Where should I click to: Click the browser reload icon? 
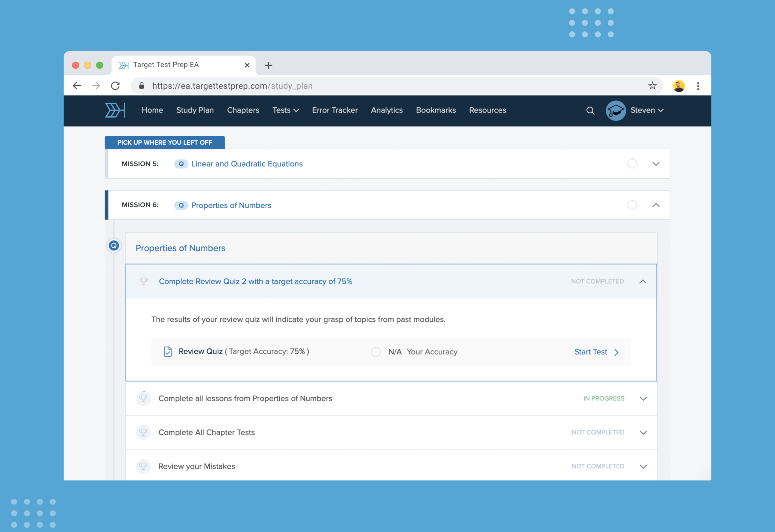[x=115, y=86]
